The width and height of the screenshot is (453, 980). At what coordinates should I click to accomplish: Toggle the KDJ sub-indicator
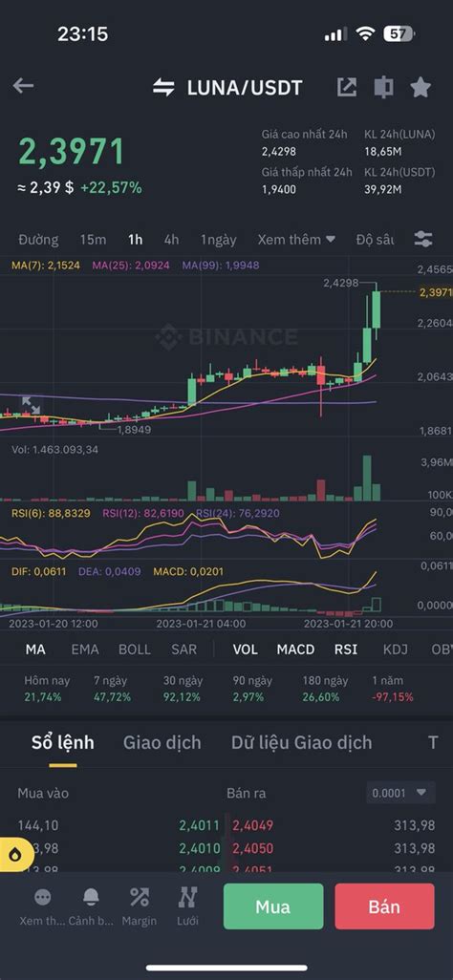(x=396, y=650)
